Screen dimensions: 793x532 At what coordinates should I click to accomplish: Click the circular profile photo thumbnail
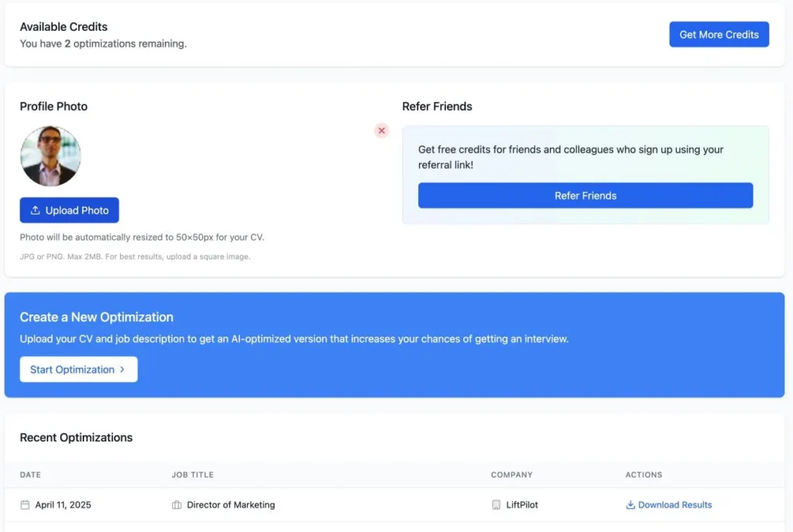click(x=50, y=156)
